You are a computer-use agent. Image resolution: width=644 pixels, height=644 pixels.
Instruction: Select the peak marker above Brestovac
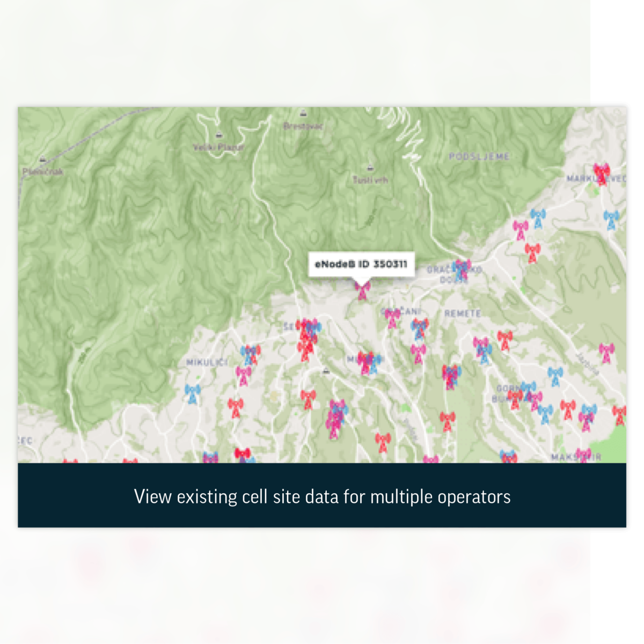click(303, 114)
